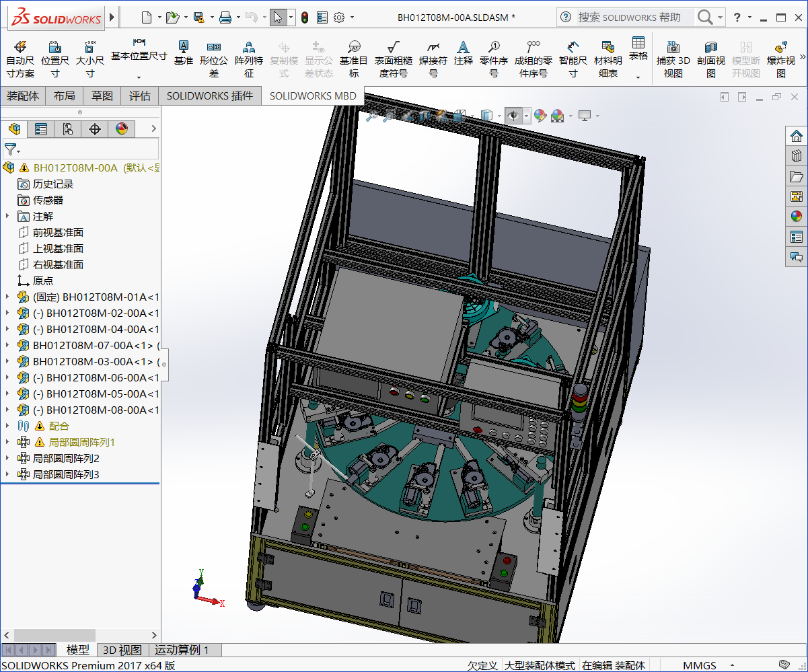
Task: Click the New document icon
Action: click(x=147, y=17)
